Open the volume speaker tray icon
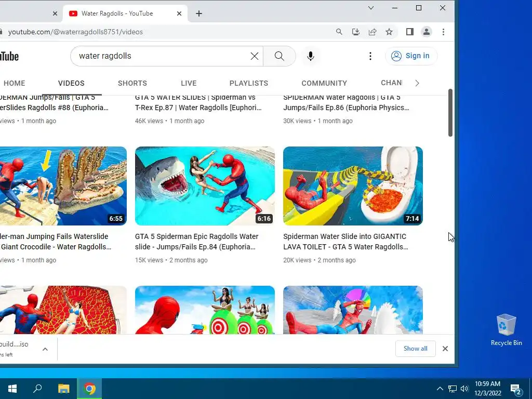Viewport: 532px width, 399px height. click(464, 389)
